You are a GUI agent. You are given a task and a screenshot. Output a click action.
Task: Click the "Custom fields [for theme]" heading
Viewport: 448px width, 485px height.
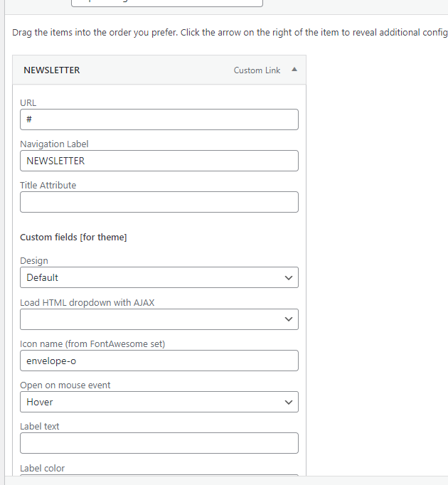73,237
